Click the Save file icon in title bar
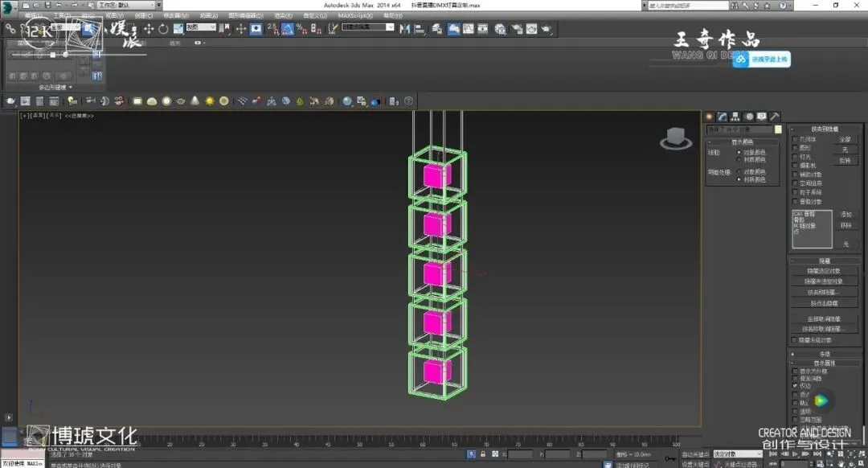 [47, 5]
